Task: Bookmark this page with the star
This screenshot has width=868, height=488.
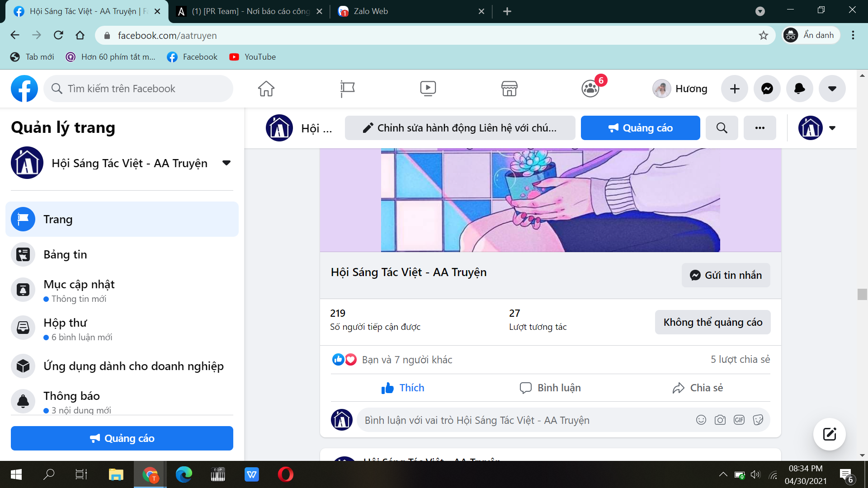Action: tap(764, 35)
